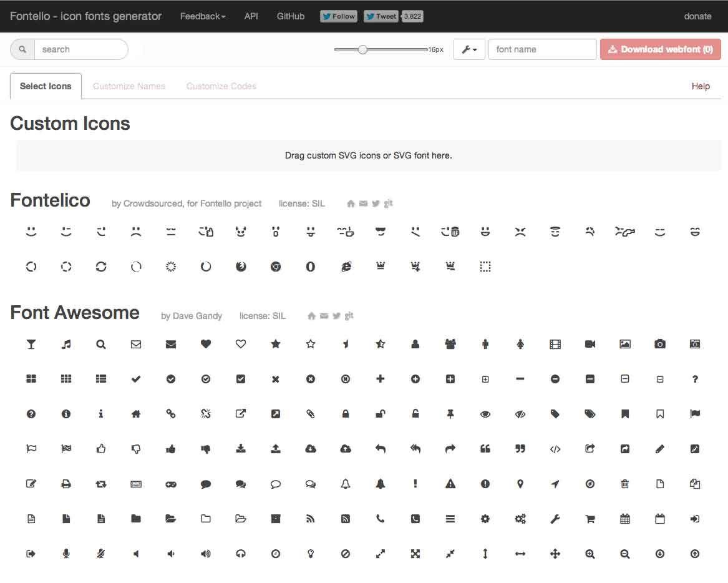Open the Help link
This screenshot has width=728, height=583.
coord(701,86)
